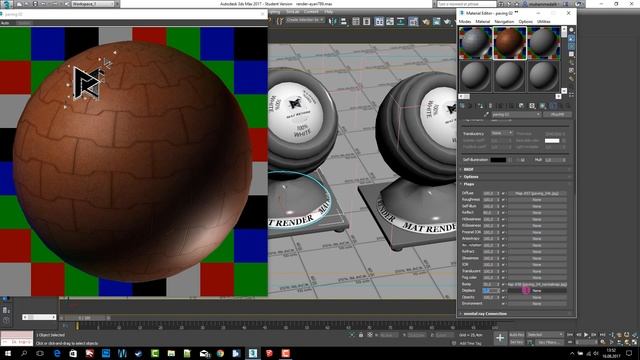
Task: Click Back-side color white swatch
Action: pyautogui.click(x=552, y=140)
